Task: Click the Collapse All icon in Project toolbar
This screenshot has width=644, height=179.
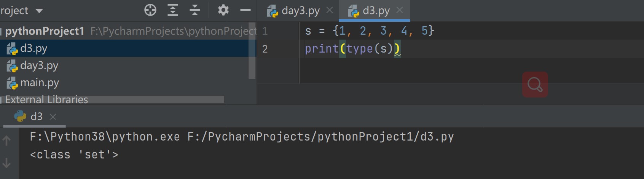Action: pos(195,10)
